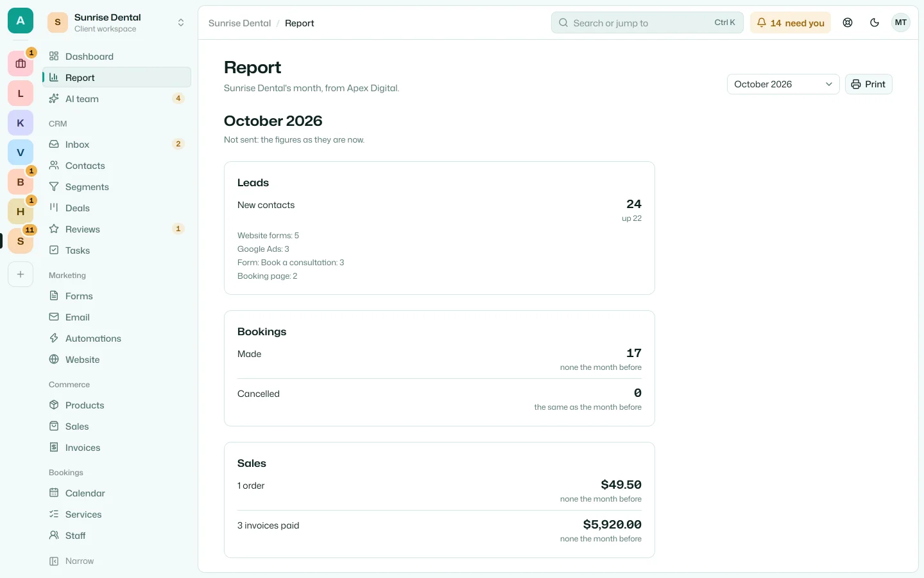
Task: Open Products under Commerce
Action: pos(117,405)
